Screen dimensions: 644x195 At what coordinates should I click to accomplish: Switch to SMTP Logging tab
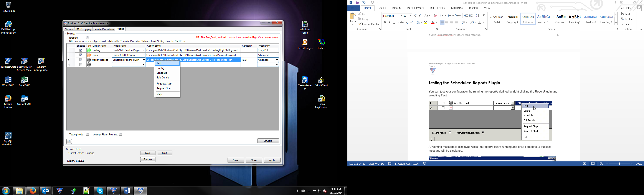(83, 29)
